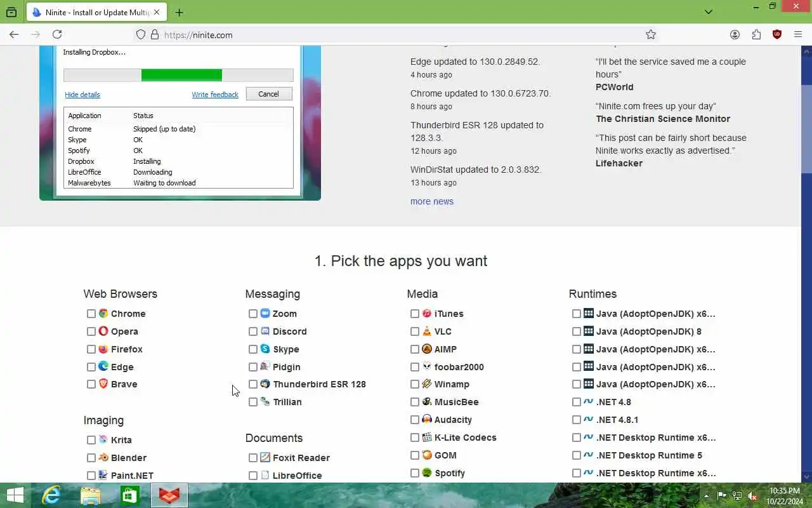Click Cancel button in installer image
812x508 pixels.
(x=269, y=94)
